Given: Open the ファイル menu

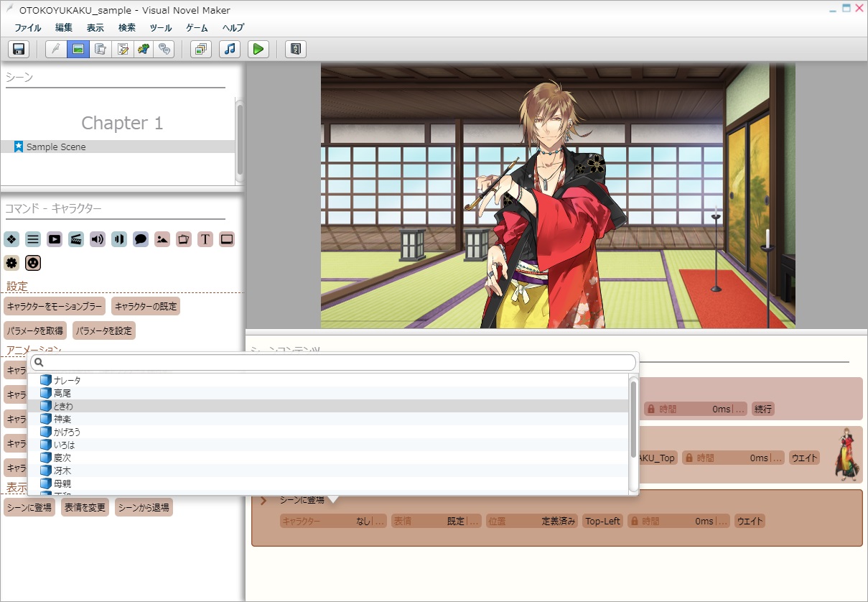Looking at the screenshot, I should coord(28,28).
